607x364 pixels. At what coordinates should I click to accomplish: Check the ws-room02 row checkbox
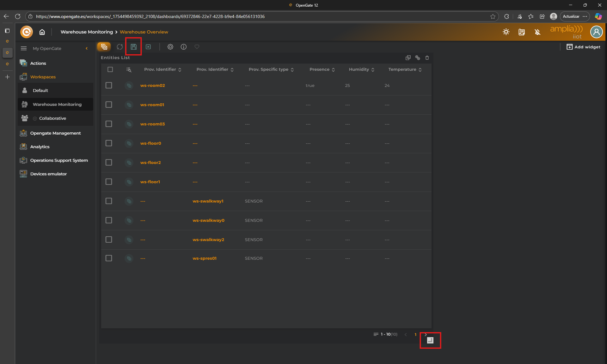[x=109, y=85]
